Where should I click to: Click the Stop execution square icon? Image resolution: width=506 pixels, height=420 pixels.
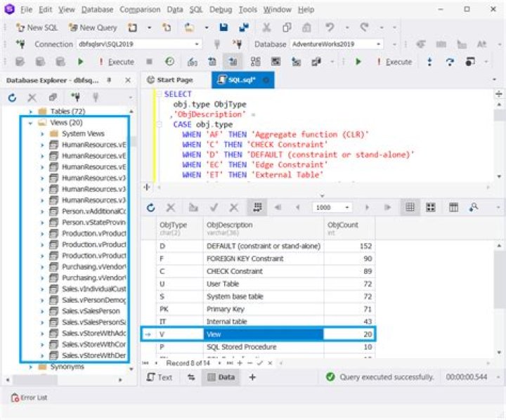pyautogui.click(x=149, y=61)
